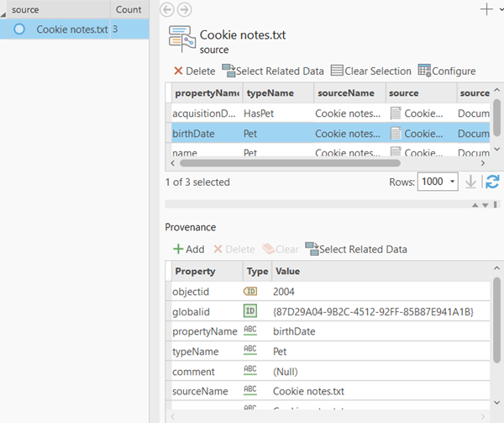
Task: Click the refresh icon beside Rows
Action: click(492, 182)
